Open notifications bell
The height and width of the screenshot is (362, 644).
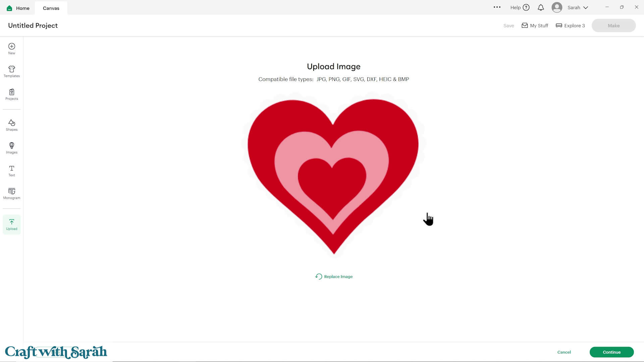pyautogui.click(x=541, y=8)
